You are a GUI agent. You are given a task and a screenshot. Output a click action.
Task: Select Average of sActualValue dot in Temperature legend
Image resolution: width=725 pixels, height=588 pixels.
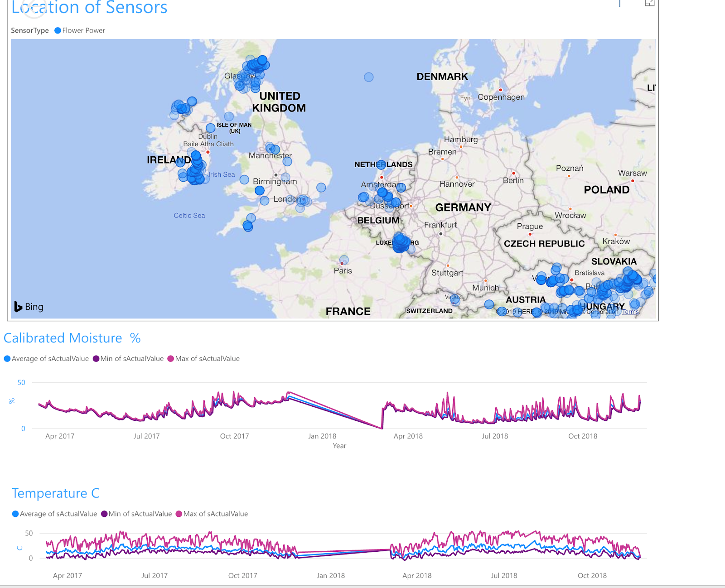(15, 514)
